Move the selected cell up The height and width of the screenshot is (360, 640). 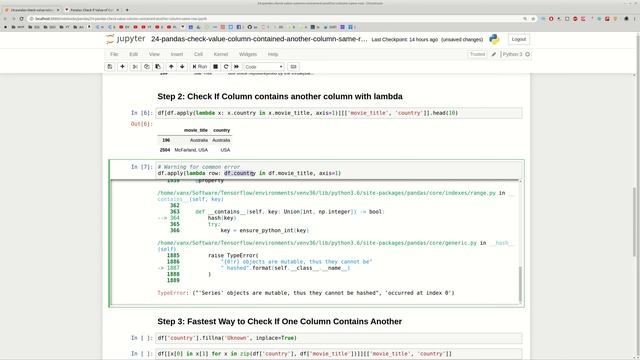tap(171, 67)
